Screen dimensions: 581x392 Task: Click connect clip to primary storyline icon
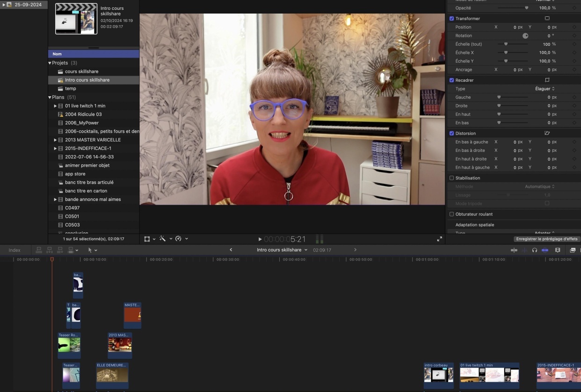pyautogui.click(x=39, y=250)
